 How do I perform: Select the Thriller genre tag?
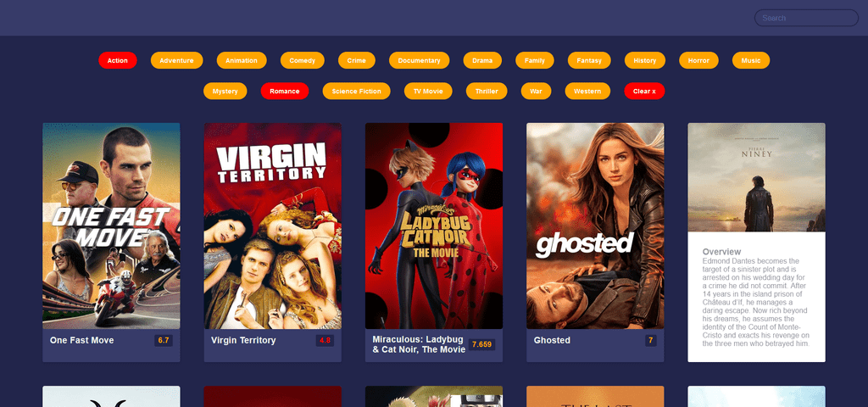click(x=487, y=91)
